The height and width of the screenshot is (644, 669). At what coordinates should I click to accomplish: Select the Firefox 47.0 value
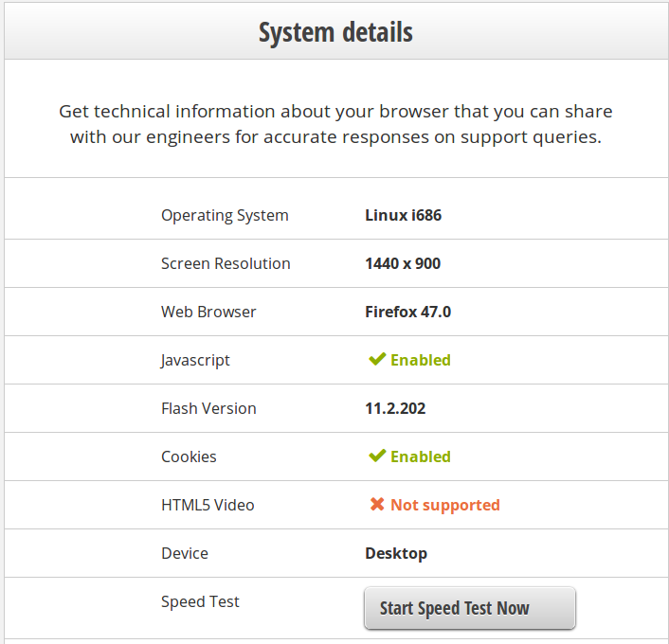click(407, 312)
